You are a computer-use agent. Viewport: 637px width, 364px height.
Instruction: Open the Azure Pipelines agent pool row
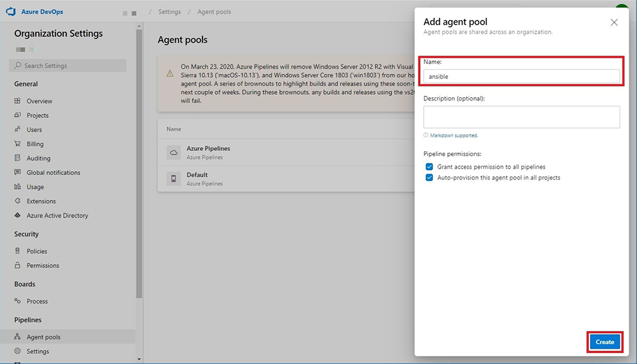pyautogui.click(x=286, y=152)
